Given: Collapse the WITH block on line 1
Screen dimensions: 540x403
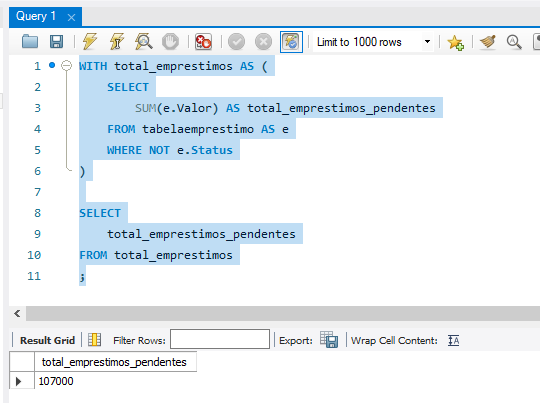Looking at the screenshot, I should coord(66,65).
